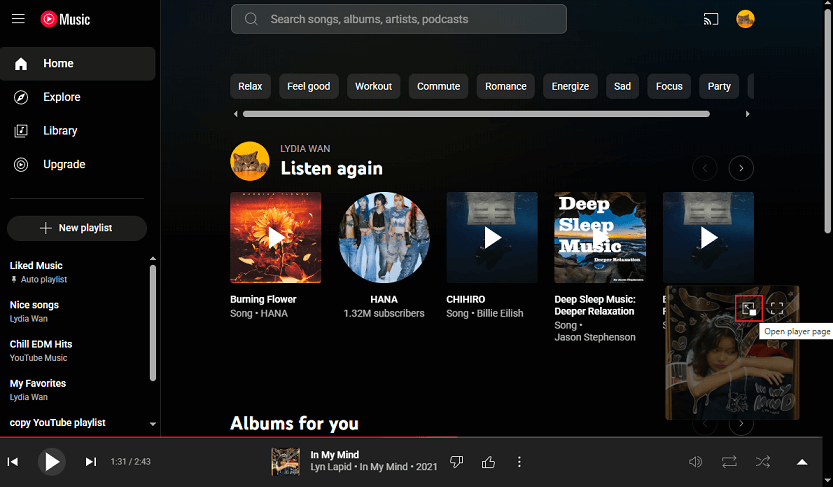
Task: Open Lyn Lapid artist link in player
Action: [331, 467]
